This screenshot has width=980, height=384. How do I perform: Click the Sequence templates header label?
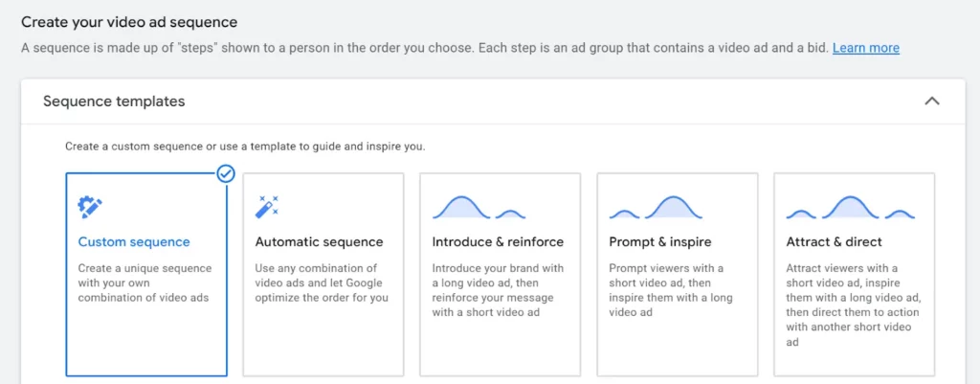pos(114,102)
